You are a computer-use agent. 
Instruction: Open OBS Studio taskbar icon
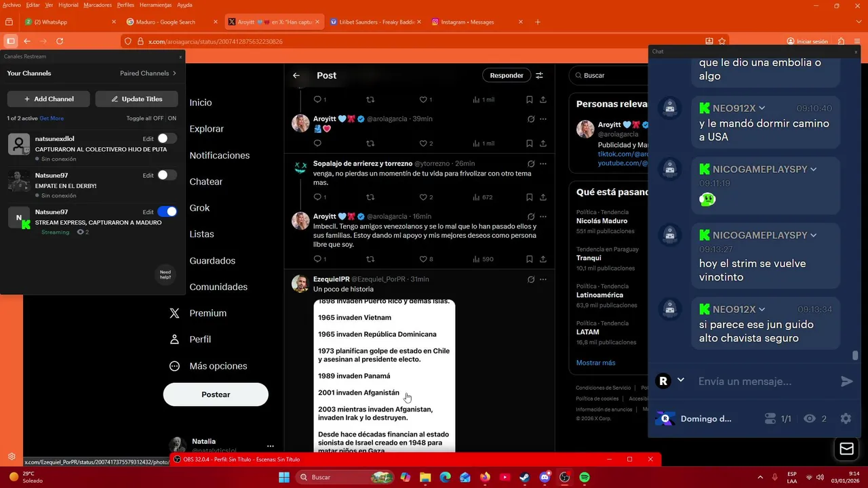(x=565, y=477)
